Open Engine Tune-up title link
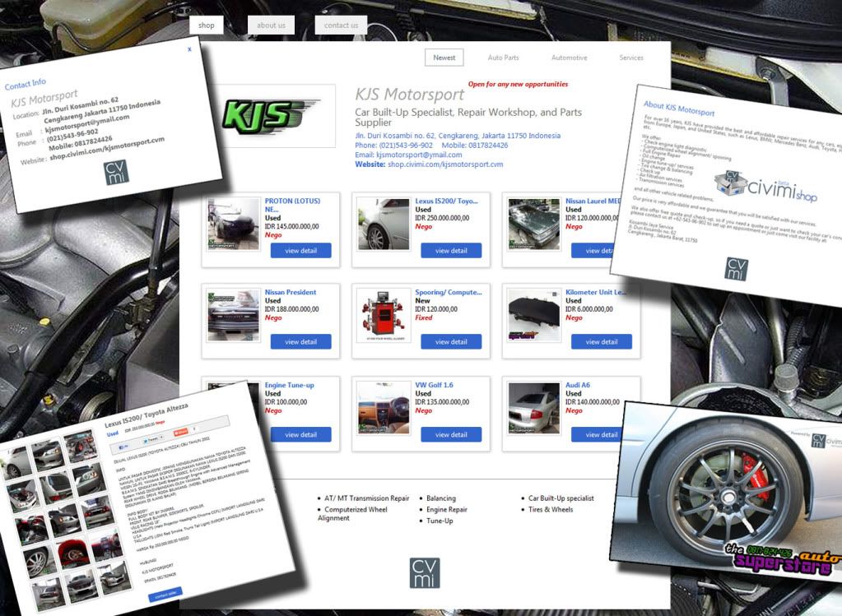The image size is (842, 616). (290, 385)
